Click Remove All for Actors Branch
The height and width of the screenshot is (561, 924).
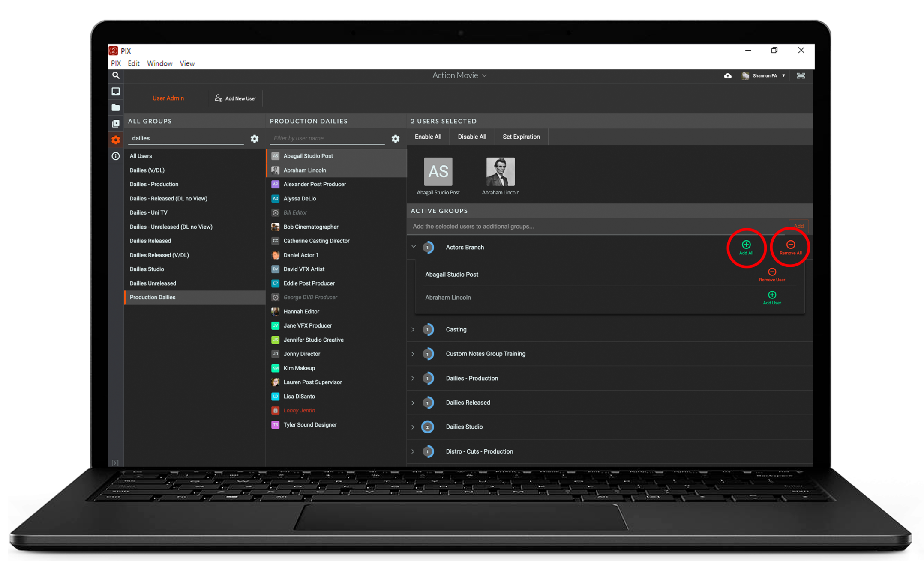tap(790, 247)
